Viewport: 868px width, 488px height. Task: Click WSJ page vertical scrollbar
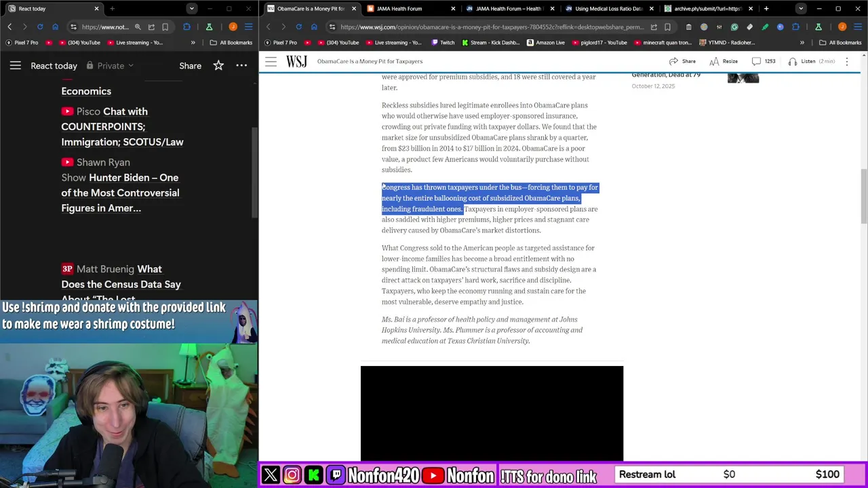(x=864, y=197)
